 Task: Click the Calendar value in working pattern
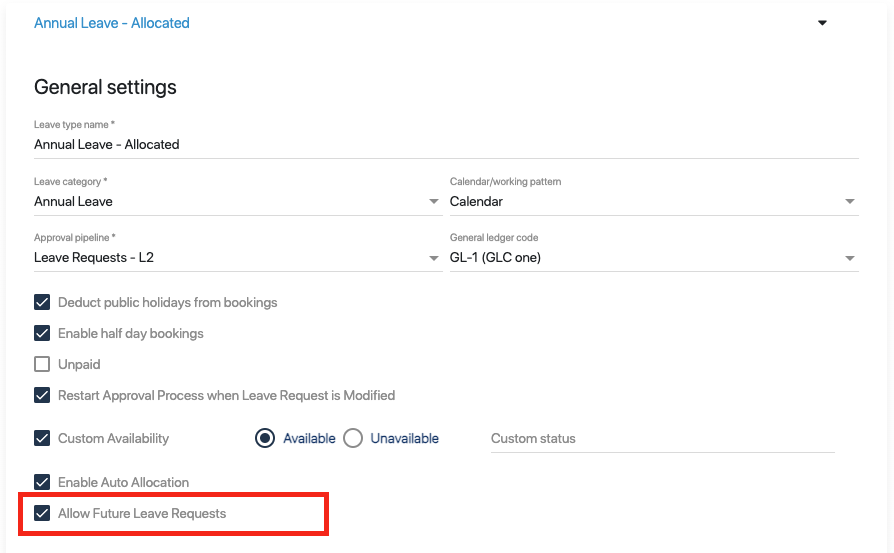click(x=476, y=201)
